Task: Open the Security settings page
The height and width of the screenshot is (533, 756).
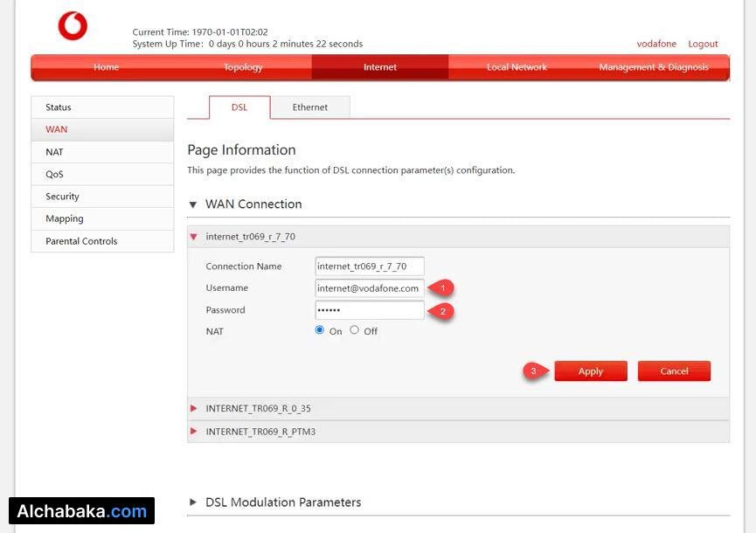Action: click(x=61, y=196)
